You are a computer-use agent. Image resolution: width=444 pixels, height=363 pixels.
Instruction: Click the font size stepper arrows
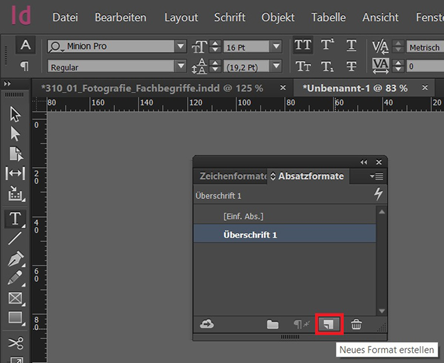click(x=215, y=46)
